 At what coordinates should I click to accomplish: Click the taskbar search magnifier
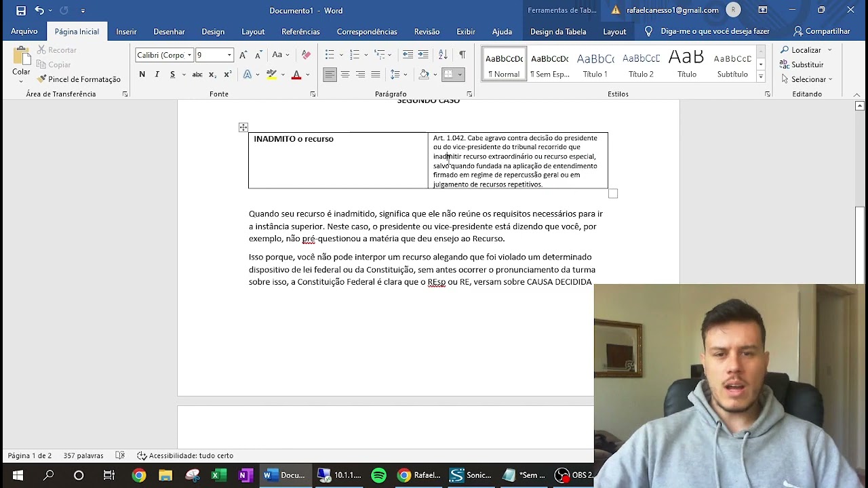(48, 475)
